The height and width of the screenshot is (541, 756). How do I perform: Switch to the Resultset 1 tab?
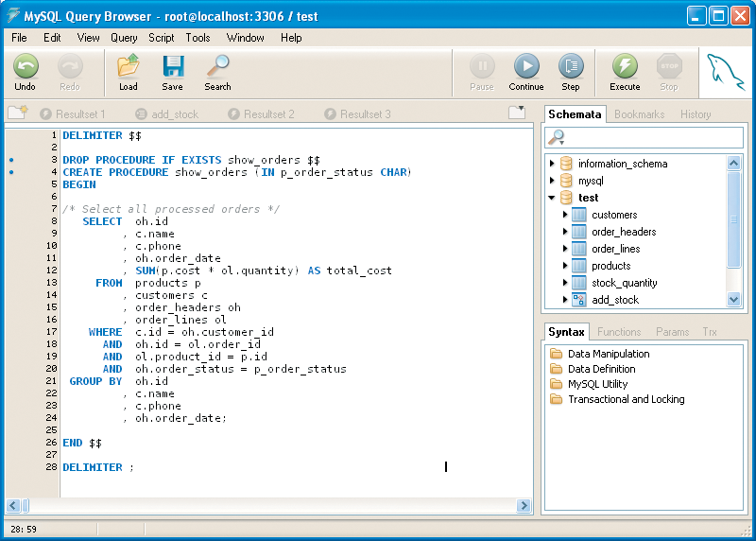(73, 113)
